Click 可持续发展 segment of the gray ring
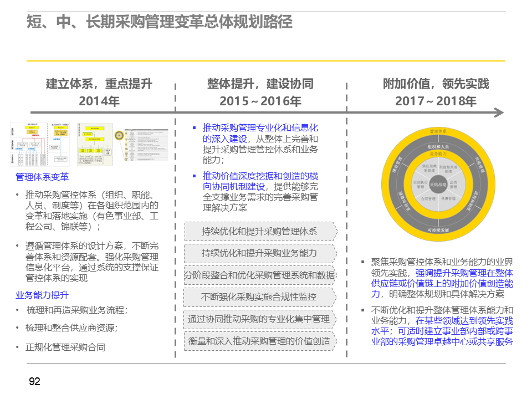The width and height of the screenshot is (532, 399). click(438, 230)
